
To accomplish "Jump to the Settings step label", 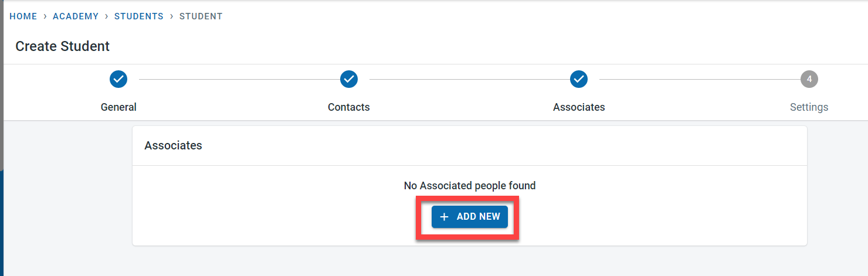I will click(809, 107).
